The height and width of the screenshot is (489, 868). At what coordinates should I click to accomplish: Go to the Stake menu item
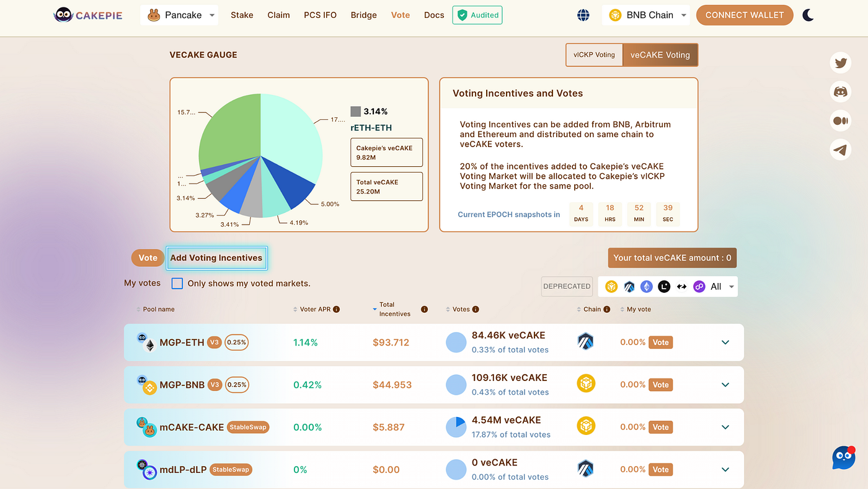[242, 16]
